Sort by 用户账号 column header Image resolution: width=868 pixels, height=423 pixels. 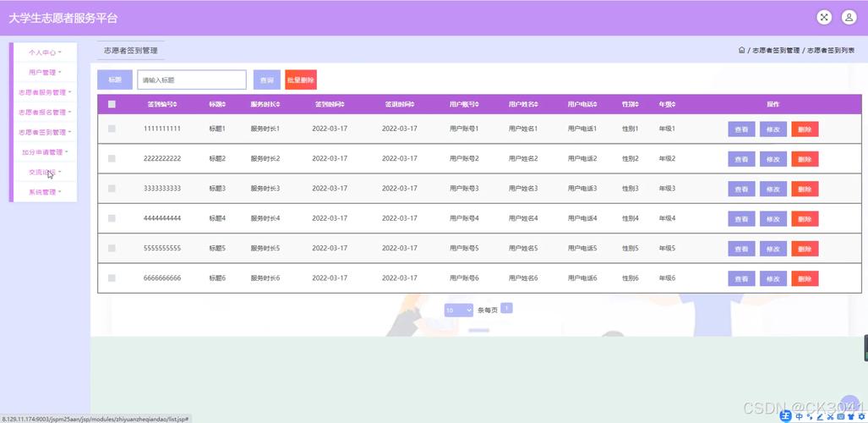pos(464,104)
